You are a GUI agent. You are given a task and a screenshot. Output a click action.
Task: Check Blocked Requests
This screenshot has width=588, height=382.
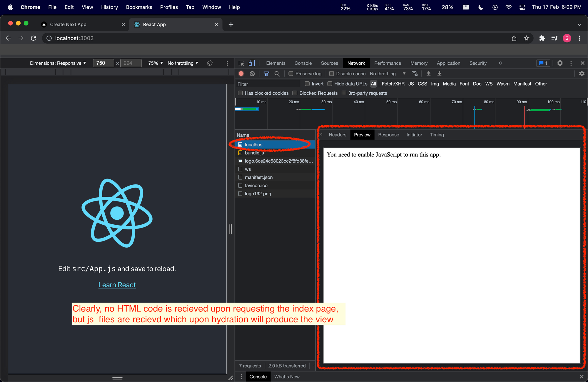pos(295,93)
